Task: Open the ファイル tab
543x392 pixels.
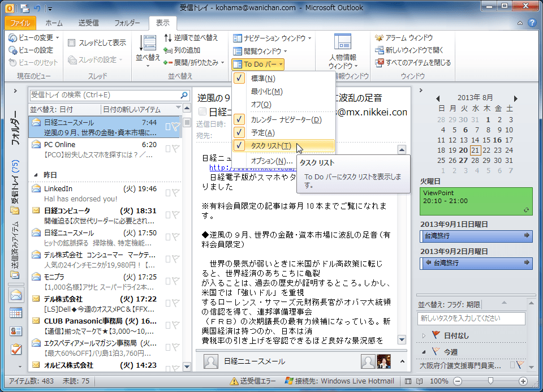Action: tap(20, 23)
